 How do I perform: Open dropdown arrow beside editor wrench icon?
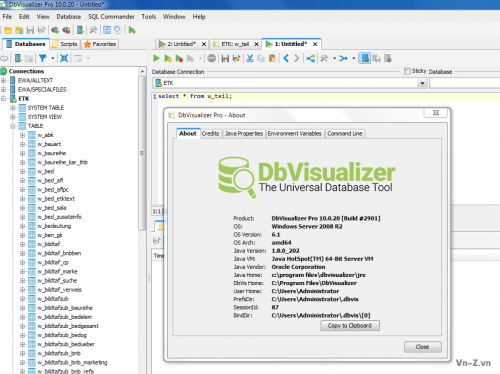(x=334, y=58)
